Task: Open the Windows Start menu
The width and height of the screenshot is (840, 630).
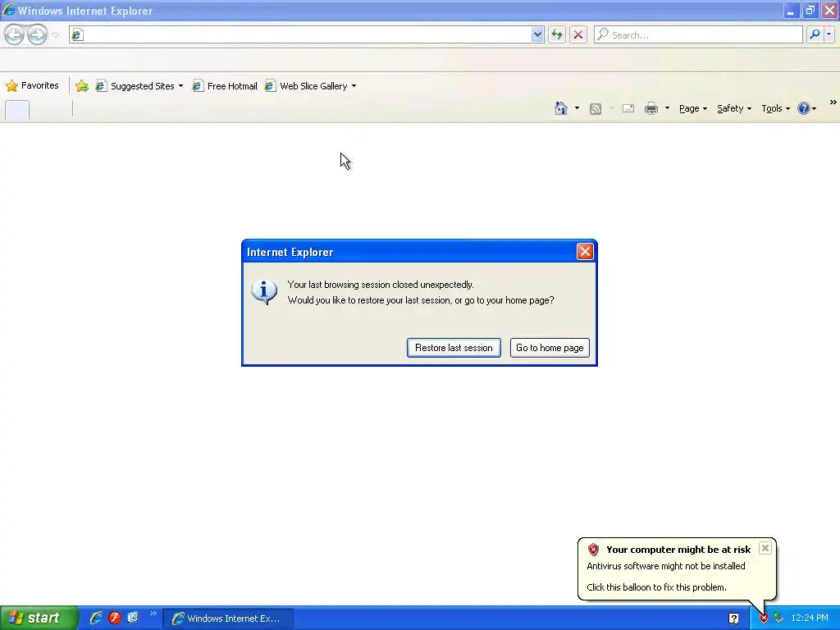Action: click(39, 618)
